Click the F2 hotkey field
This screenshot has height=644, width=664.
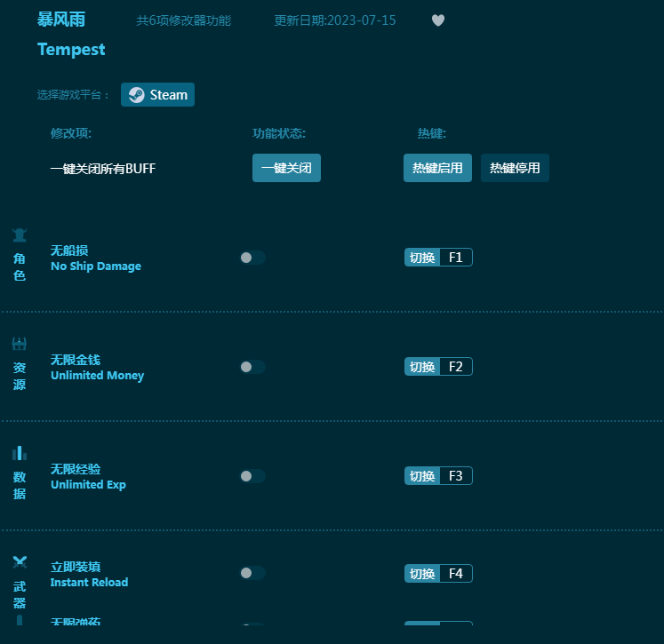[455, 367]
